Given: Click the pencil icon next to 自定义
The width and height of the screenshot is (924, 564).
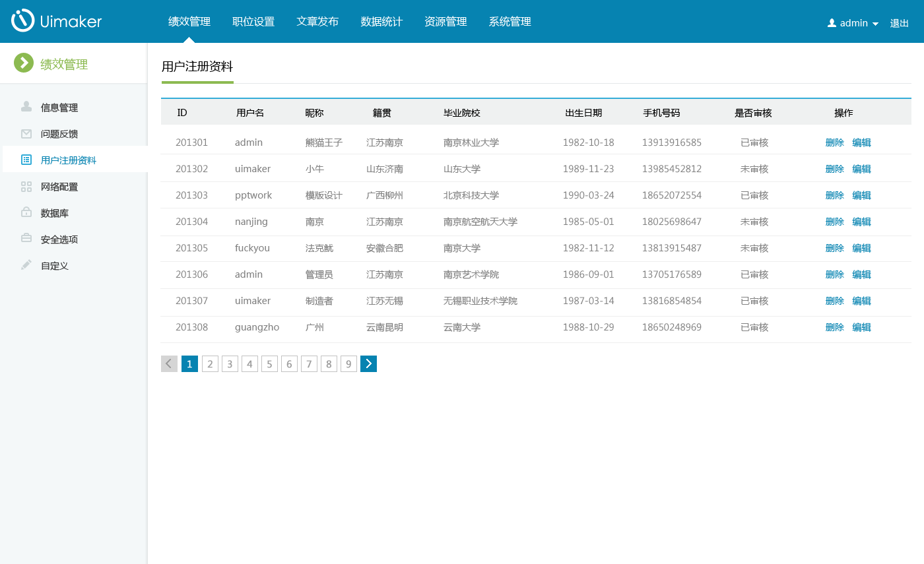Looking at the screenshot, I should [x=26, y=265].
